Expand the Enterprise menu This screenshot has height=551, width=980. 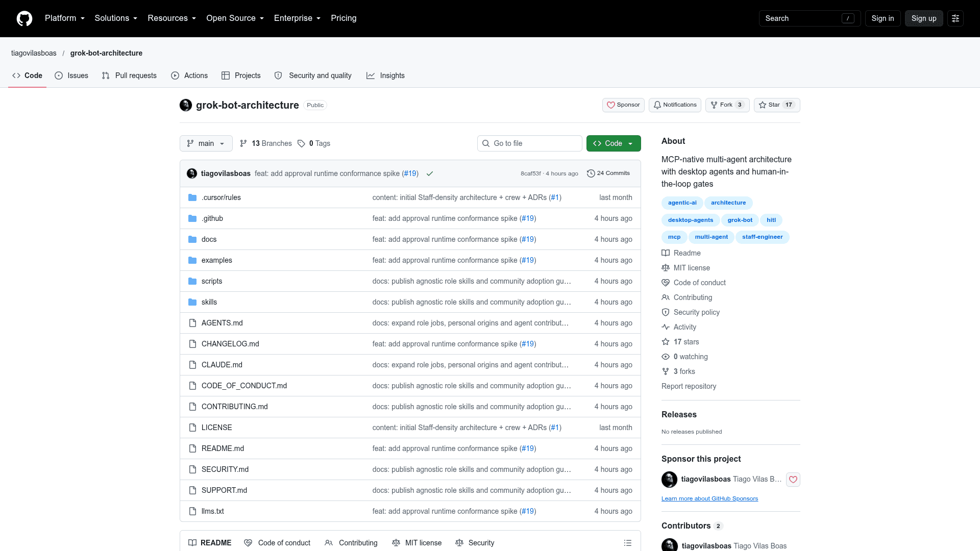coord(298,18)
